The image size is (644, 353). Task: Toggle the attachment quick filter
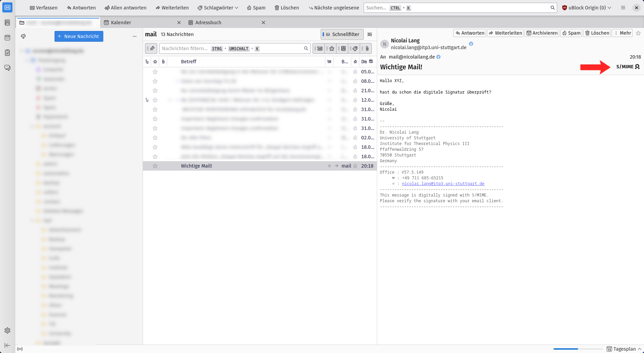coord(366,48)
